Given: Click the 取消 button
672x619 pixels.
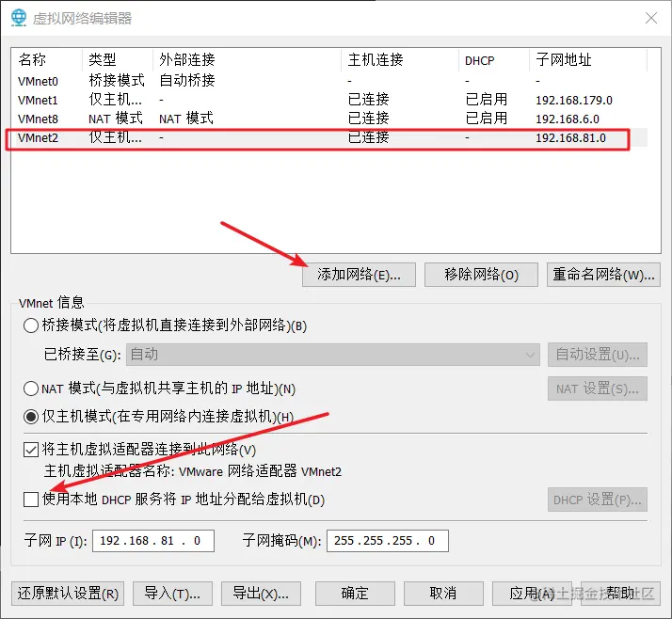Looking at the screenshot, I should [443, 594].
